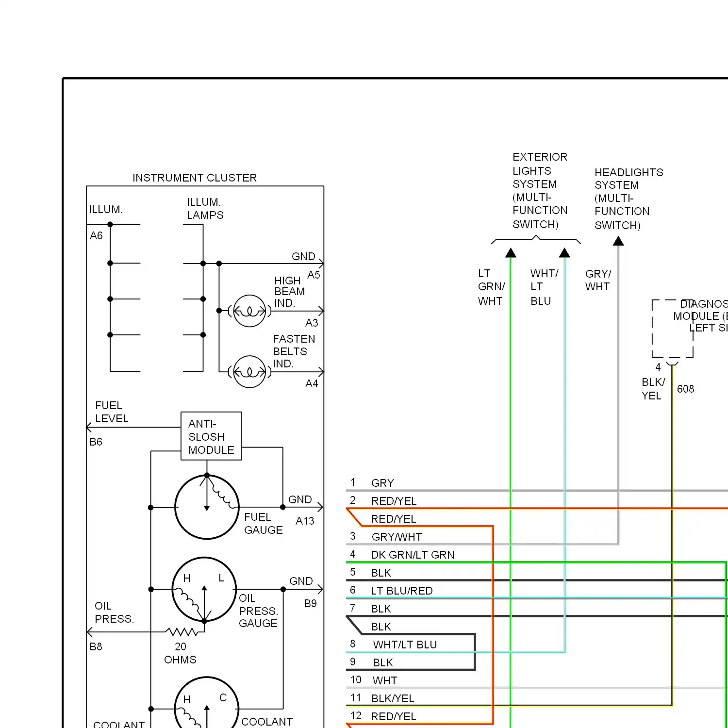This screenshot has height=728, width=728.
Task: Click the A3 terminal label
Action: [312, 323]
